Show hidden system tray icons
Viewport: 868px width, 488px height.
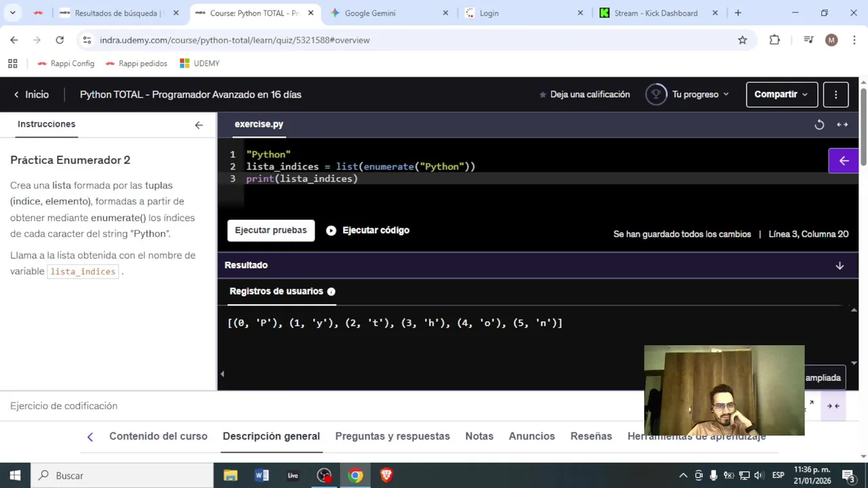(683, 475)
